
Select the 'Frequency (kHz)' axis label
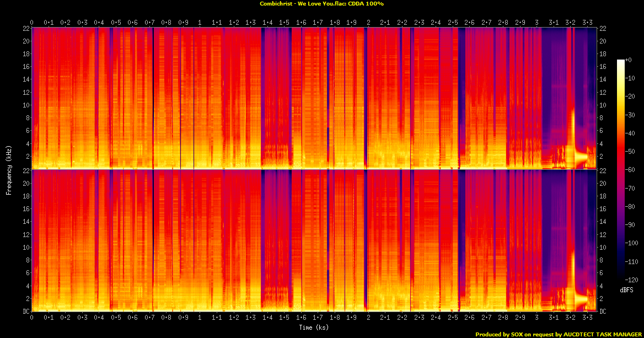pos(9,170)
